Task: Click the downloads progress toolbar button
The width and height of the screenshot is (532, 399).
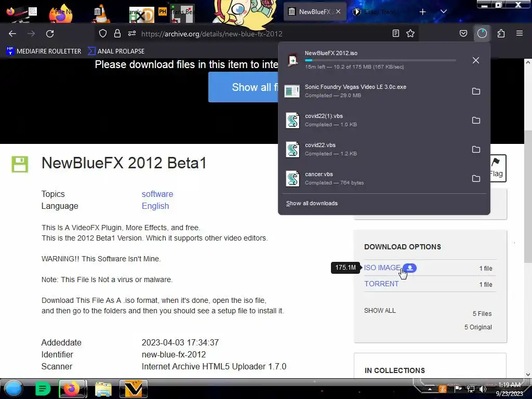Action: click(x=482, y=33)
